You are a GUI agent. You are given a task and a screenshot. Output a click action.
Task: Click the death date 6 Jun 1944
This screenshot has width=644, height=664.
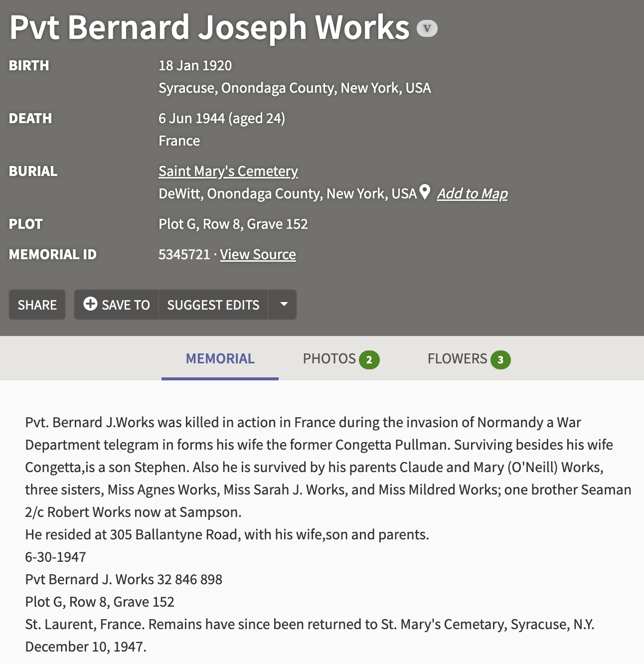coord(191,118)
